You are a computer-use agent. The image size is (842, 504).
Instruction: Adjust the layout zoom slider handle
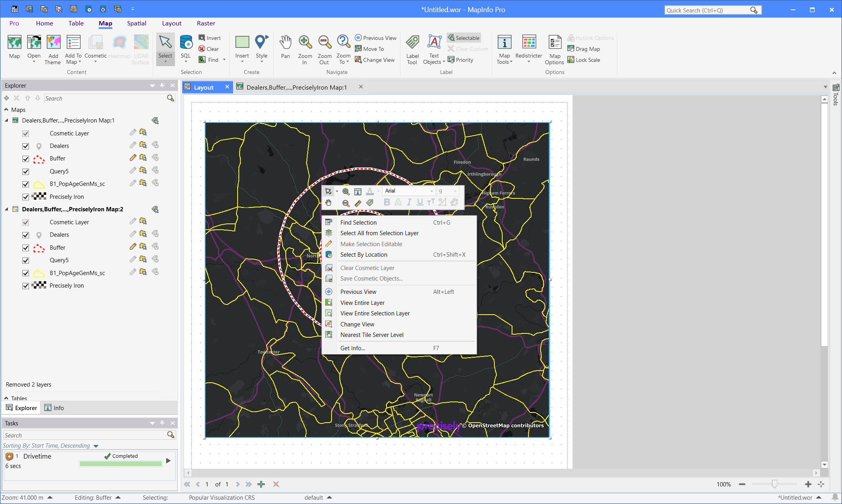[774, 484]
